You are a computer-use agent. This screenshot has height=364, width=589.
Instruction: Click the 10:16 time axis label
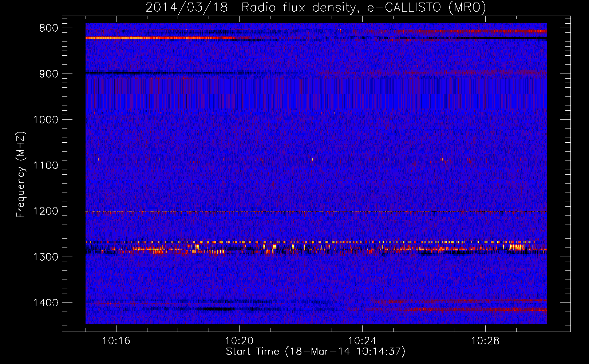(116, 341)
